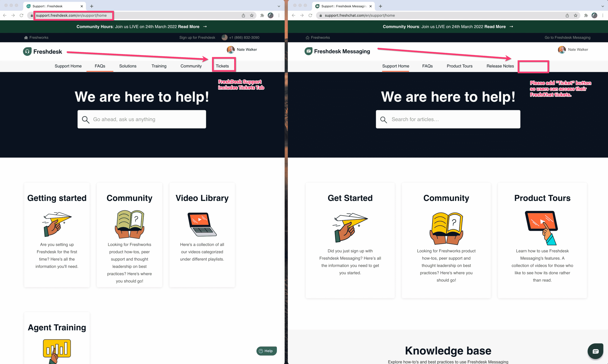Open three-dot Chrome menu in Messaging window
This screenshot has height=364, width=608.
tap(603, 15)
